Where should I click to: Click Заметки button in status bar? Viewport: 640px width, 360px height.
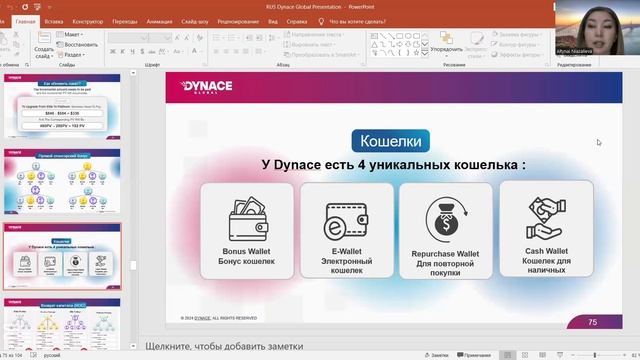tap(437, 355)
